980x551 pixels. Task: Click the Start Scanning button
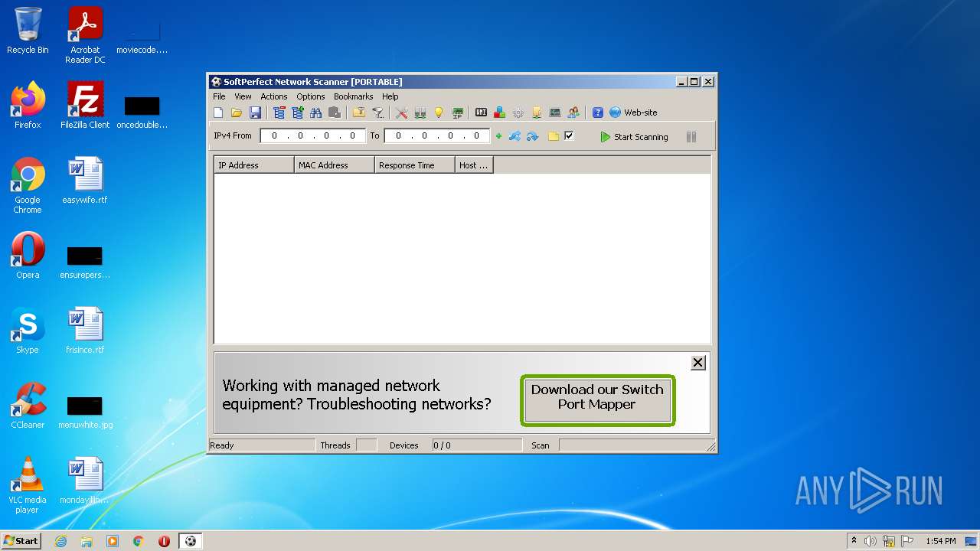(x=634, y=137)
